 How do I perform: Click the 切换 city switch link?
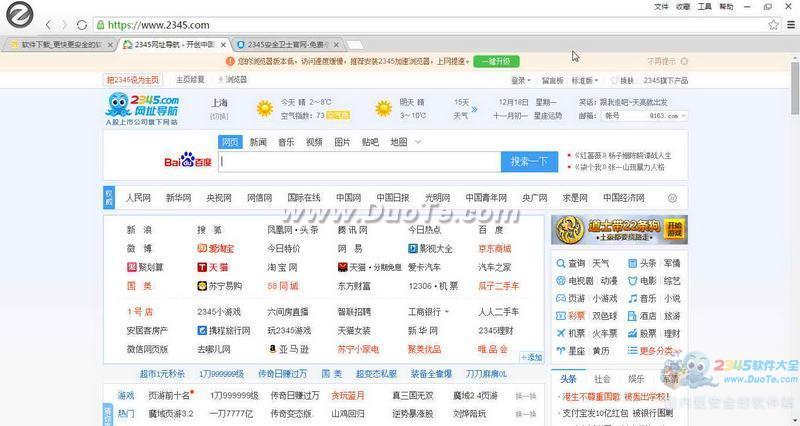(x=219, y=116)
